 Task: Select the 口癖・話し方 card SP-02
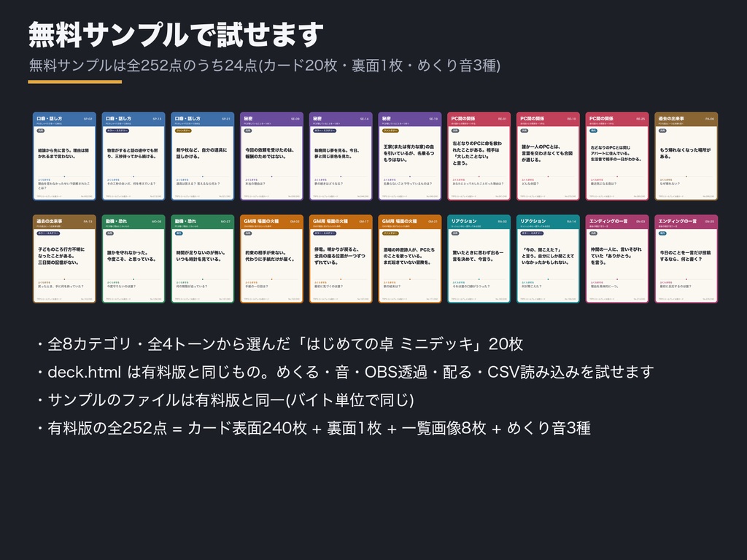[x=64, y=156]
